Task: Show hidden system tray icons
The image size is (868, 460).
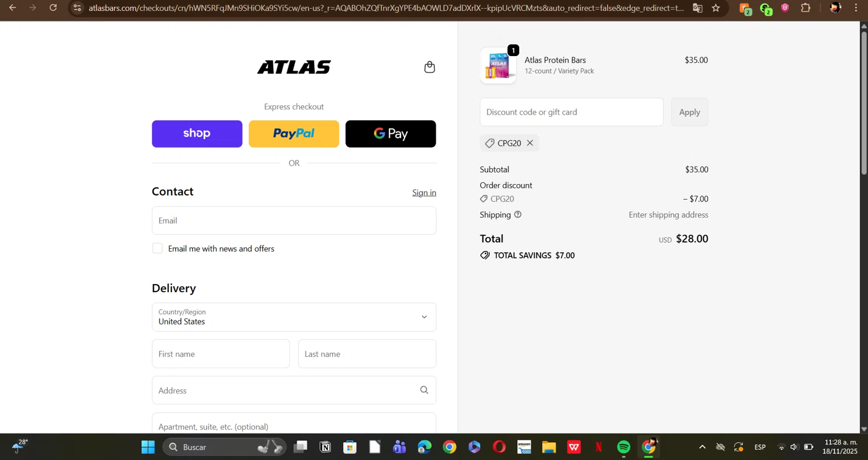Action: [702, 447]
